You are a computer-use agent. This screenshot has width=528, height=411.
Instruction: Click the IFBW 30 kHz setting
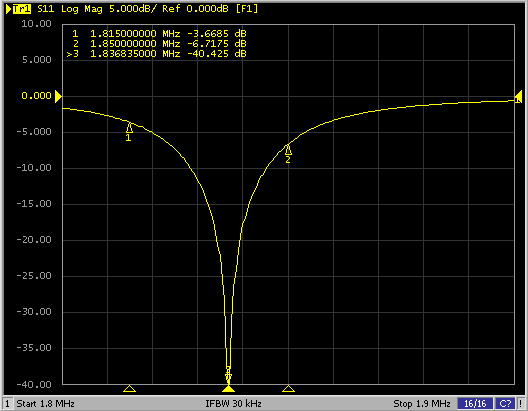(x=233, y=403)
